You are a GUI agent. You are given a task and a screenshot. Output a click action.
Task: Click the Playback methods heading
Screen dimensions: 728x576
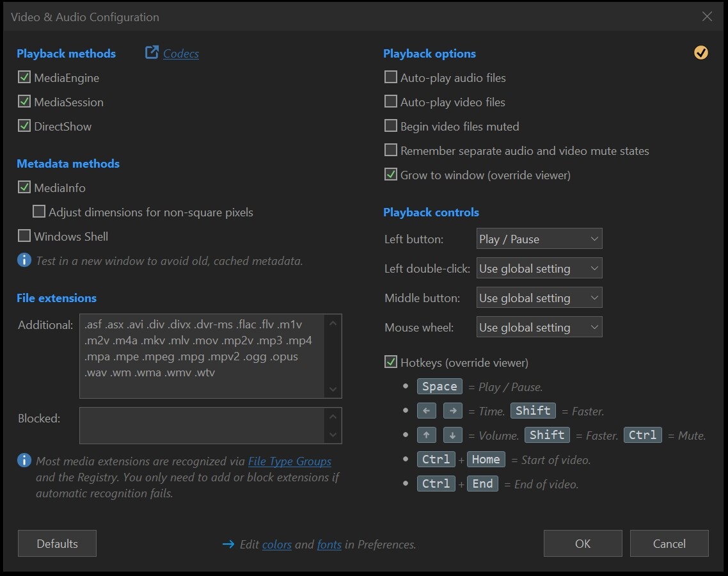67,53
